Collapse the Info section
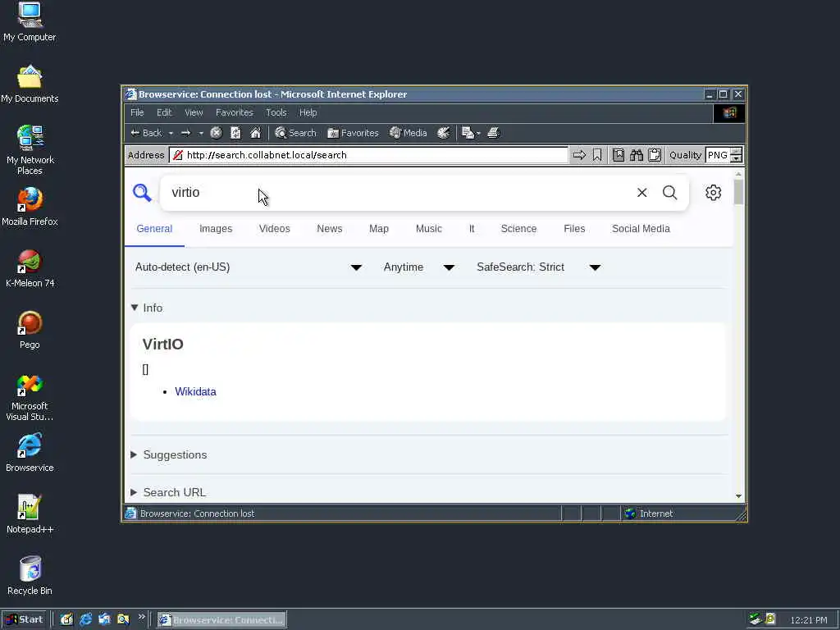 tap(147, 308)
